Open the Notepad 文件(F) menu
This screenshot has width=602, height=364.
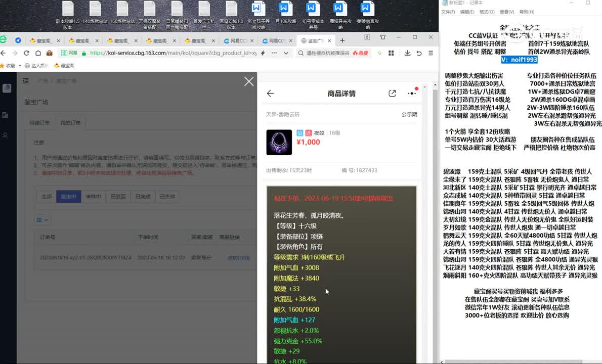(448, 12)
